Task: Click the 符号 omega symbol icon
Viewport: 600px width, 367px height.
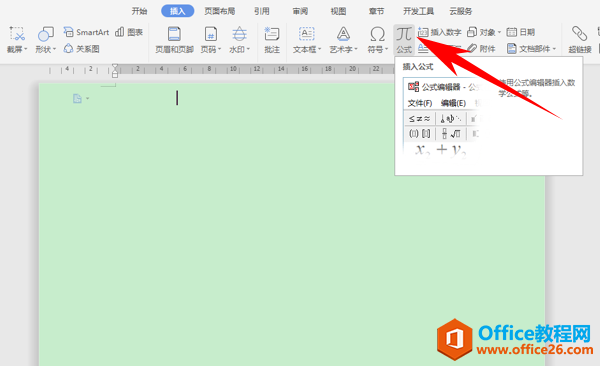Action: (377, 34)
